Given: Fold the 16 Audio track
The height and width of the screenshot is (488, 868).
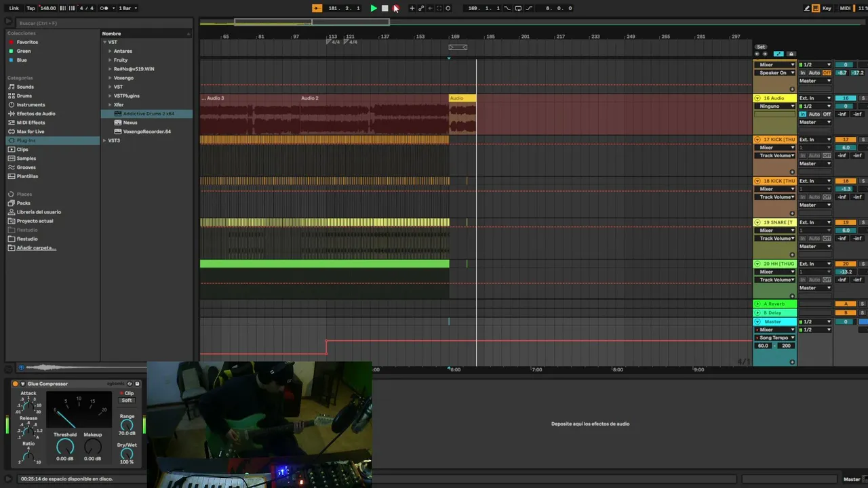Looking at the screenshot, I should coord(757,98).
